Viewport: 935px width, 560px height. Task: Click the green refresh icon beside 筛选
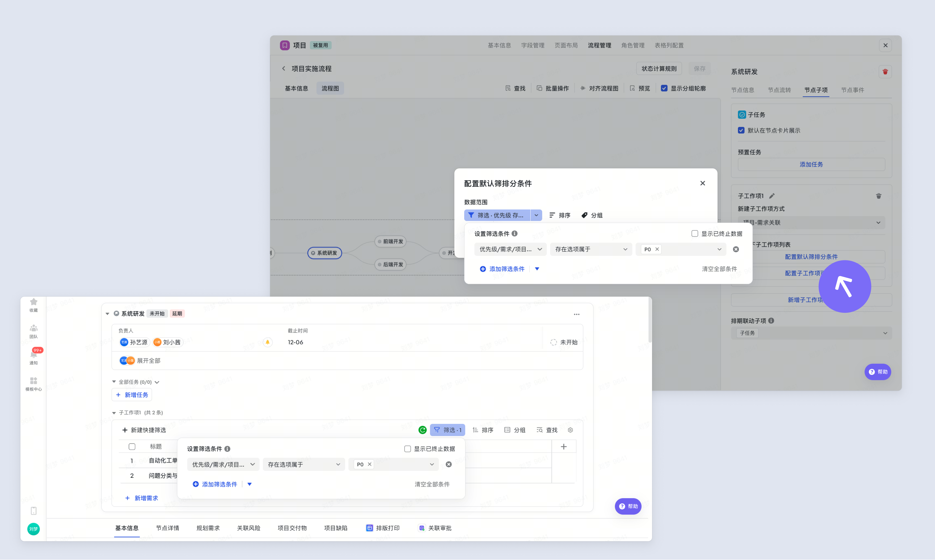pos(422,430)
